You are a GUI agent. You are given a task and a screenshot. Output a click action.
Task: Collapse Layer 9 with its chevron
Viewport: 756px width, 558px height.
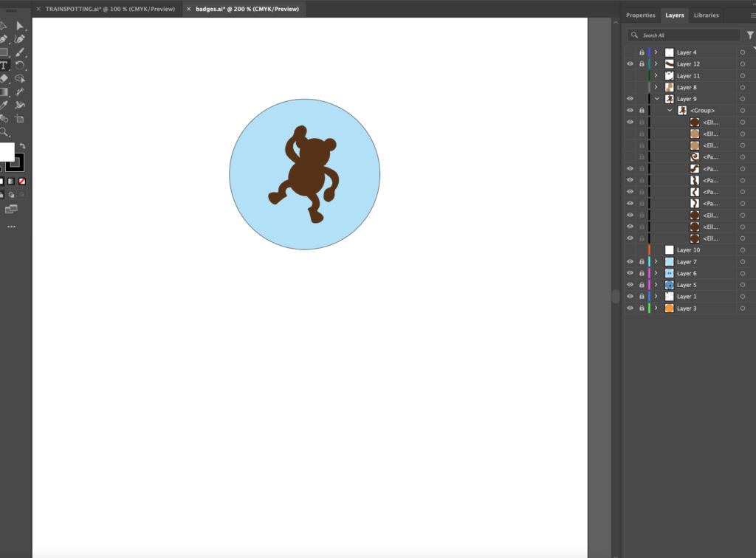coord(656,99)
